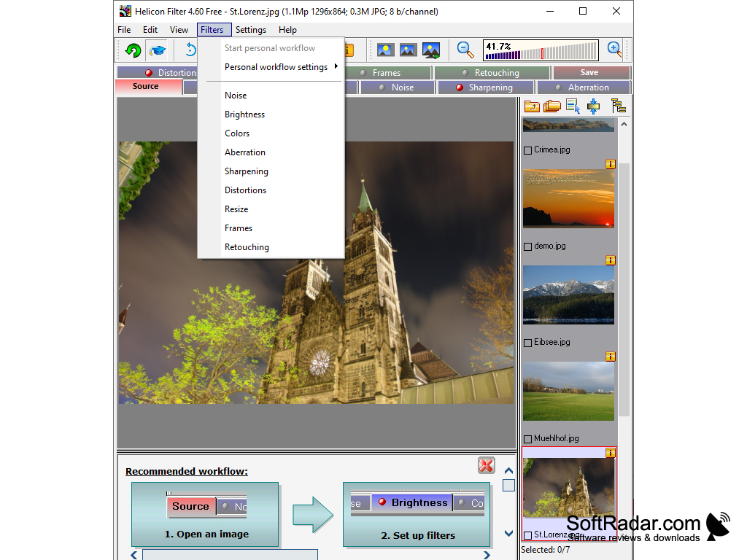
Task: Open info badge on demo.jpg thumbnail
Action: [611, 164]
